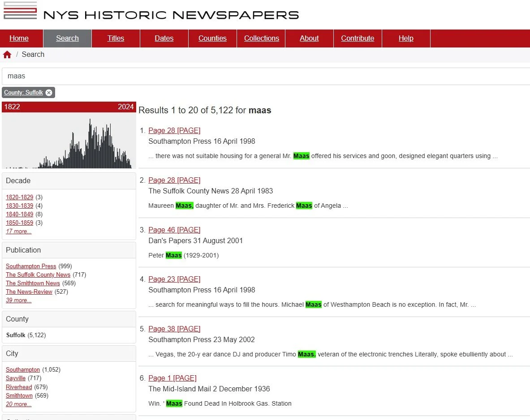
Task: Open the Search menu item
Action: tap(67, 38)
